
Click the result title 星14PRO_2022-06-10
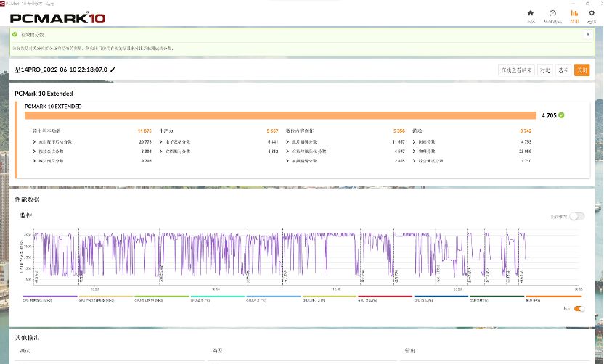(x=61, y=70)
